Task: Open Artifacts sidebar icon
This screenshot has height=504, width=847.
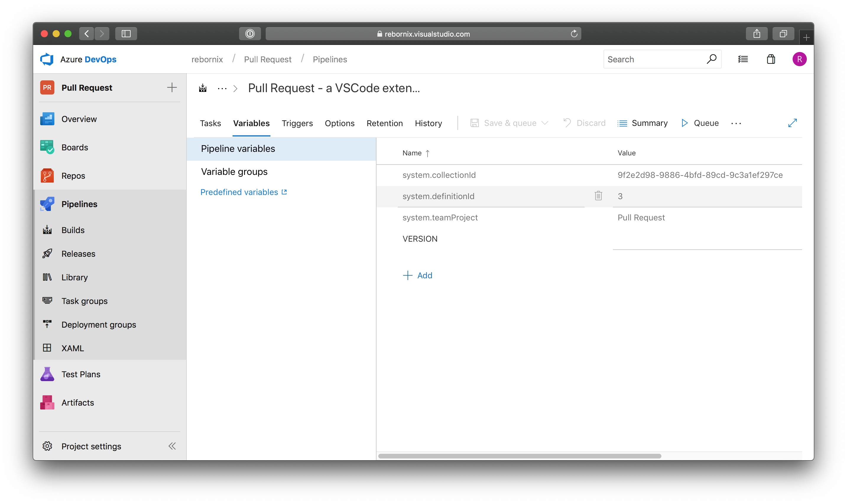Action: click(x=47, y=402)
